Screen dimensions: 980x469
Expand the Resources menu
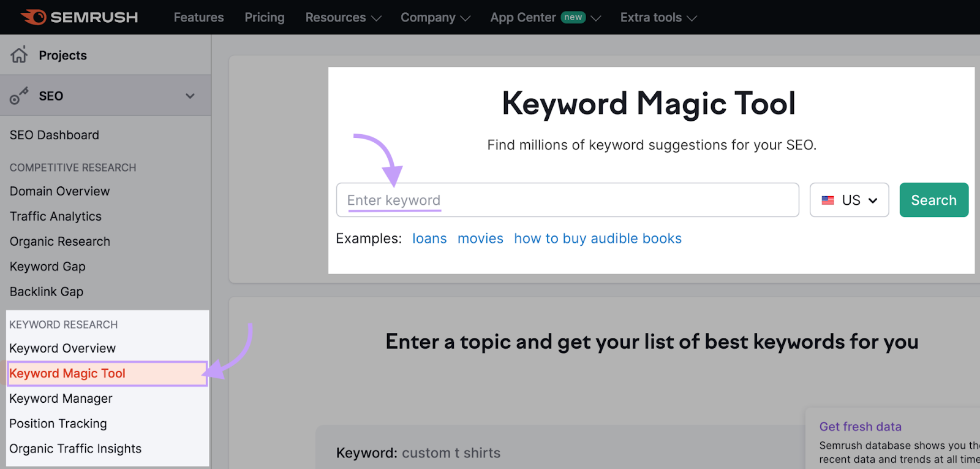click(343, 18)
